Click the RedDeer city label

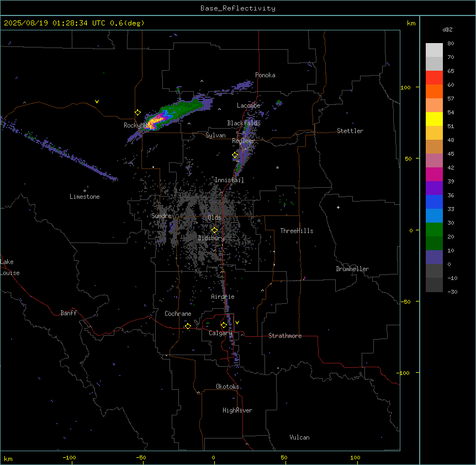coord(243,141)
